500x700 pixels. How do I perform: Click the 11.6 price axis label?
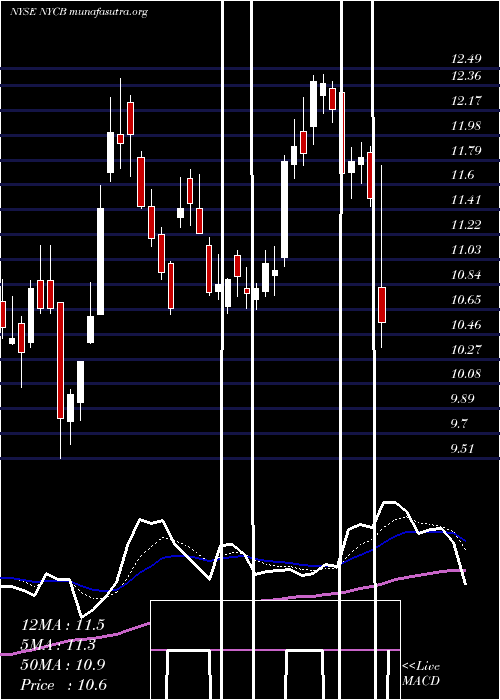(462, 175)
